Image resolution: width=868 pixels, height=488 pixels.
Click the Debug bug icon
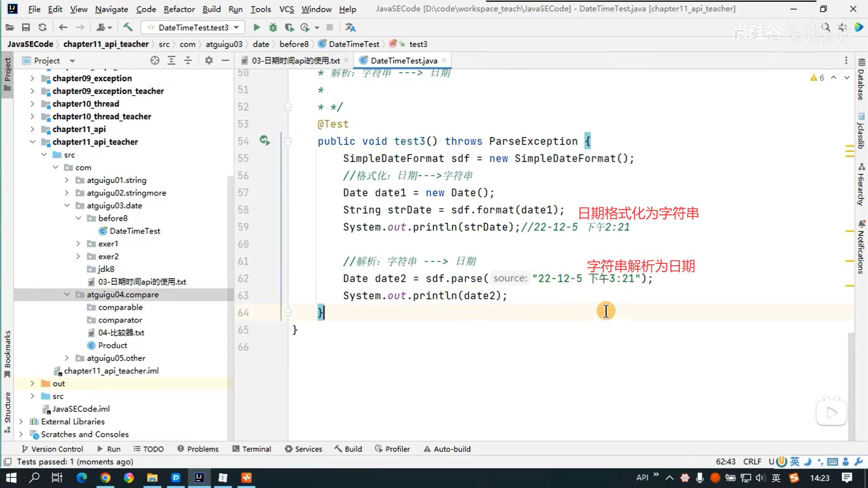tap(273, 28)
